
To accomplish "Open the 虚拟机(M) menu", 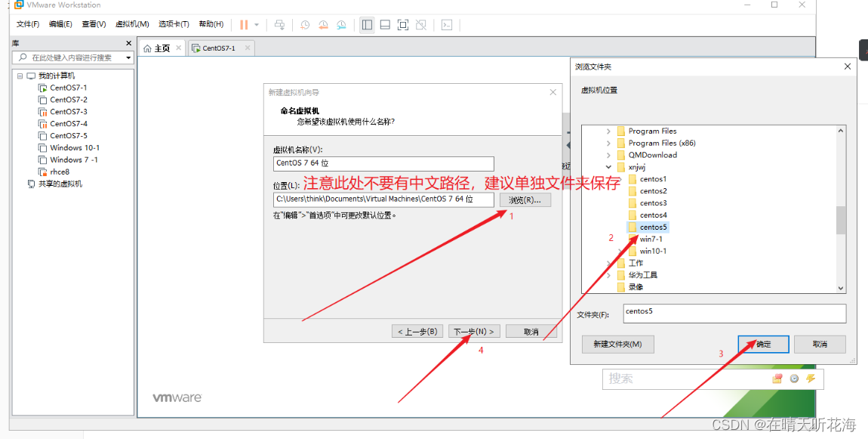I will click(x=132, y=24).
